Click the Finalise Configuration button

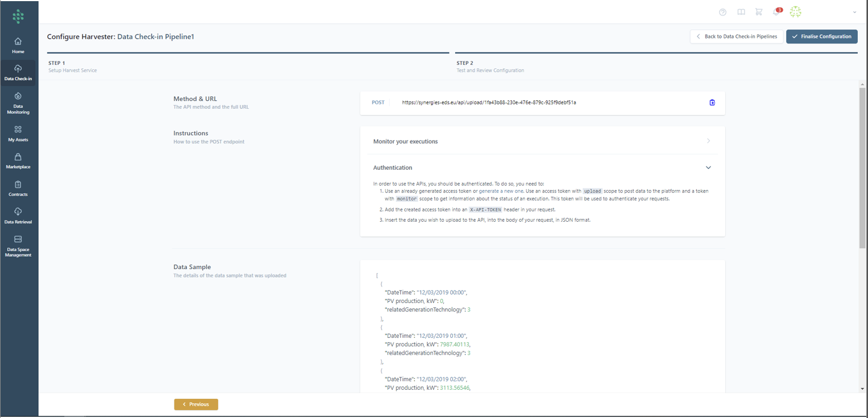[x=822, y=37]
